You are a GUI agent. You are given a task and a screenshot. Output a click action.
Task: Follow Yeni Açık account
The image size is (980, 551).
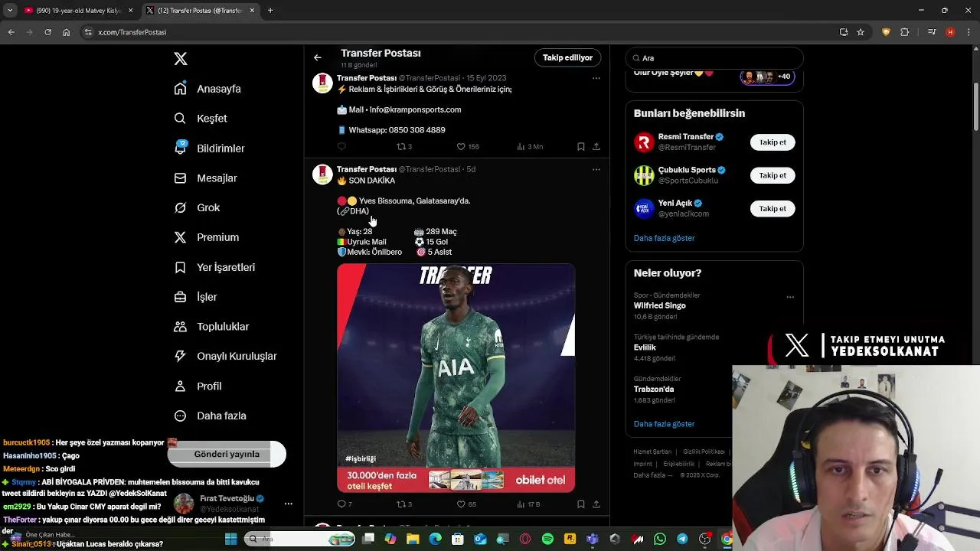[x=773, y=208]
